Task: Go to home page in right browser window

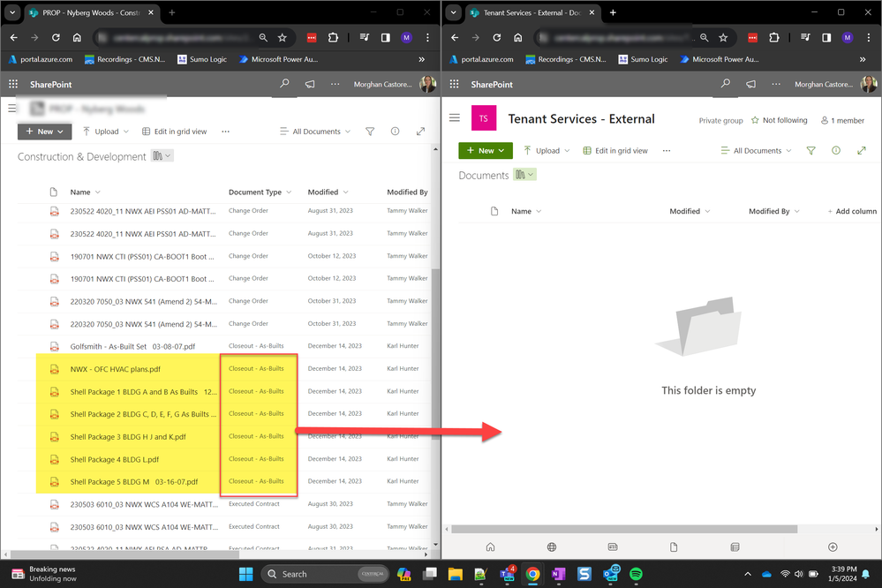Action: tap(517, 37)
